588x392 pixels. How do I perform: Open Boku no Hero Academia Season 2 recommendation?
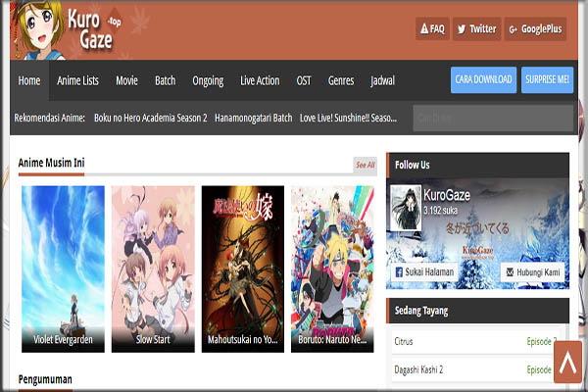(150, 118)
